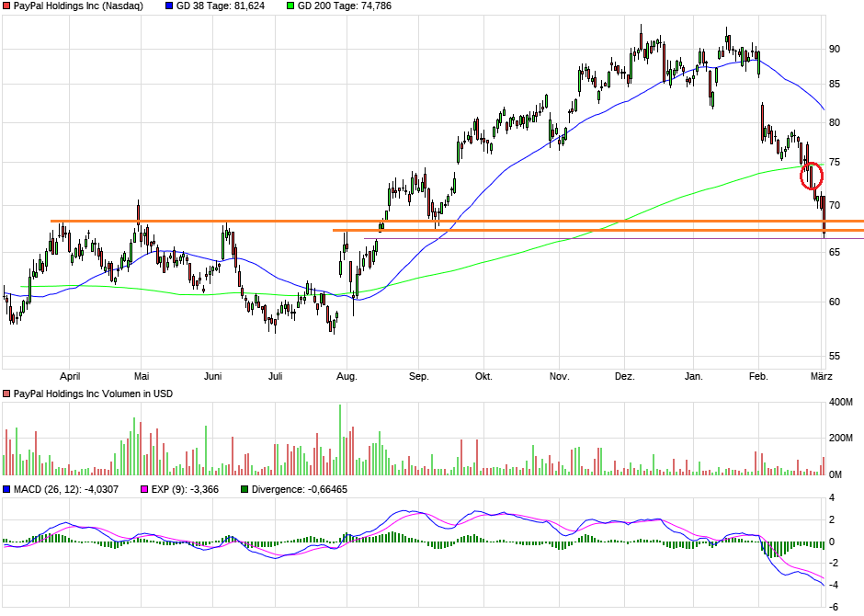Click the red circle annotation on the chart
This screenshot has height=616, width=864.
point(813,176)
